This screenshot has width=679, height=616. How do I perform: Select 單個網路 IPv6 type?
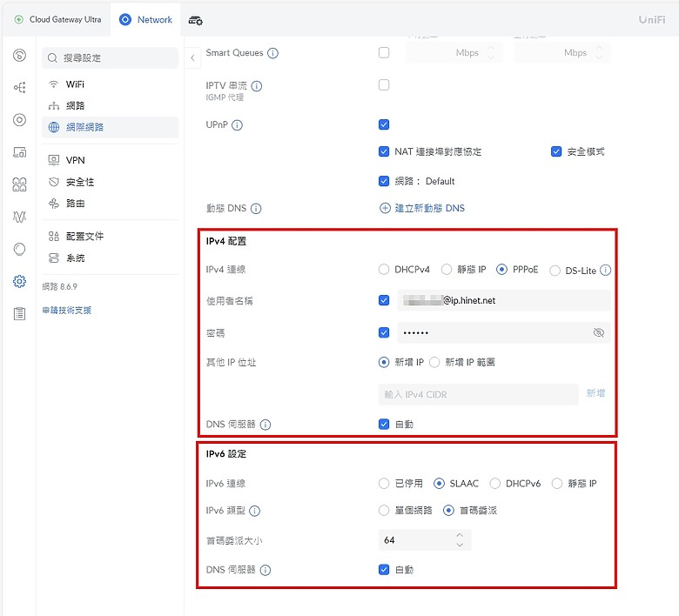click(384, 511)
